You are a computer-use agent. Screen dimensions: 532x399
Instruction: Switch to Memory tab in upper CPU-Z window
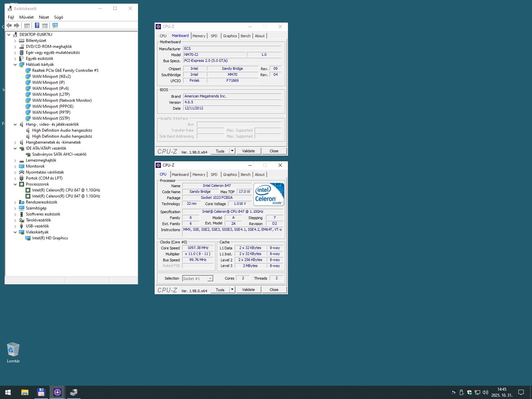click(199, 36)
